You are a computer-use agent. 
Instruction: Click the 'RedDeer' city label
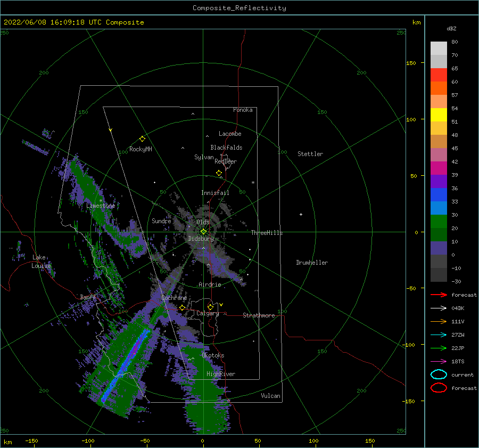click(x=226, y=161)
